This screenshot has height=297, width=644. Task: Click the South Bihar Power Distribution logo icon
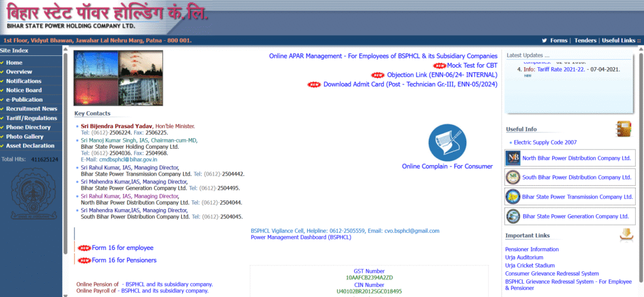tap(513, 177)
